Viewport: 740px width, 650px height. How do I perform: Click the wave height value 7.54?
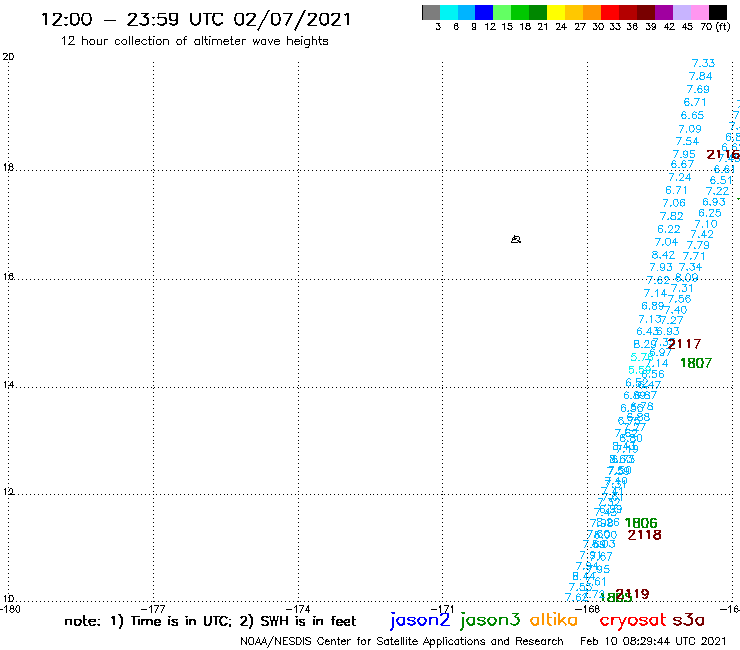[687, 141]
